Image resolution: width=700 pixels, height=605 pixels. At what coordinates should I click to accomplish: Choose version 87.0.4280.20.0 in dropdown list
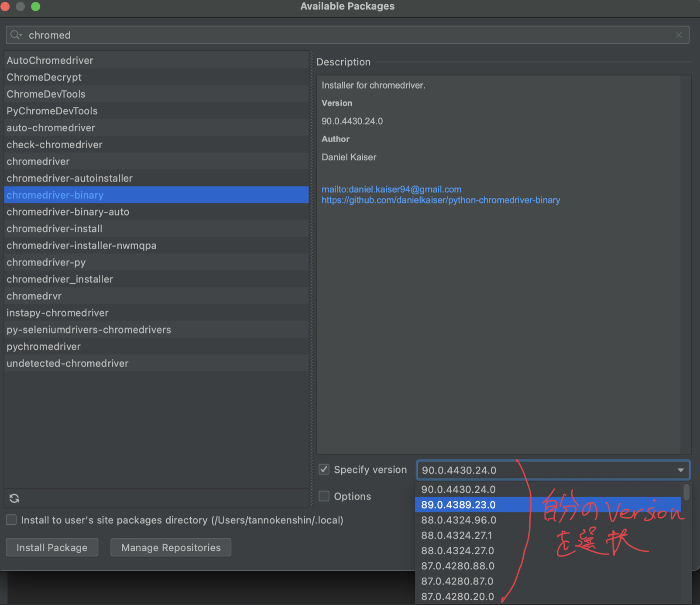[548, 596]
